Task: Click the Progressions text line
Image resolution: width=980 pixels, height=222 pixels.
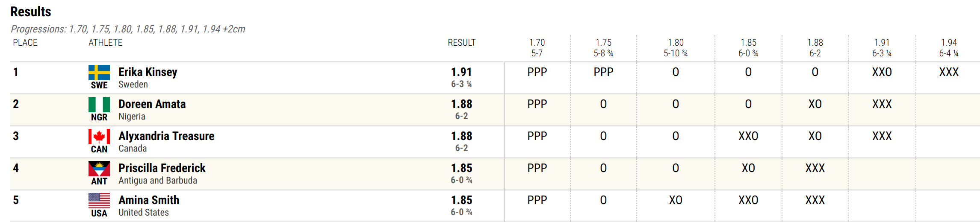Action: click(x=128, y=29)
